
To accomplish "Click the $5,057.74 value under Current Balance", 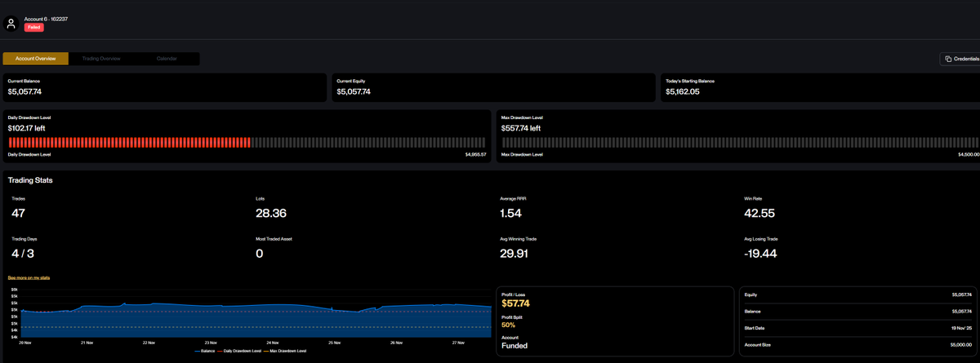I will pos(24,92).
